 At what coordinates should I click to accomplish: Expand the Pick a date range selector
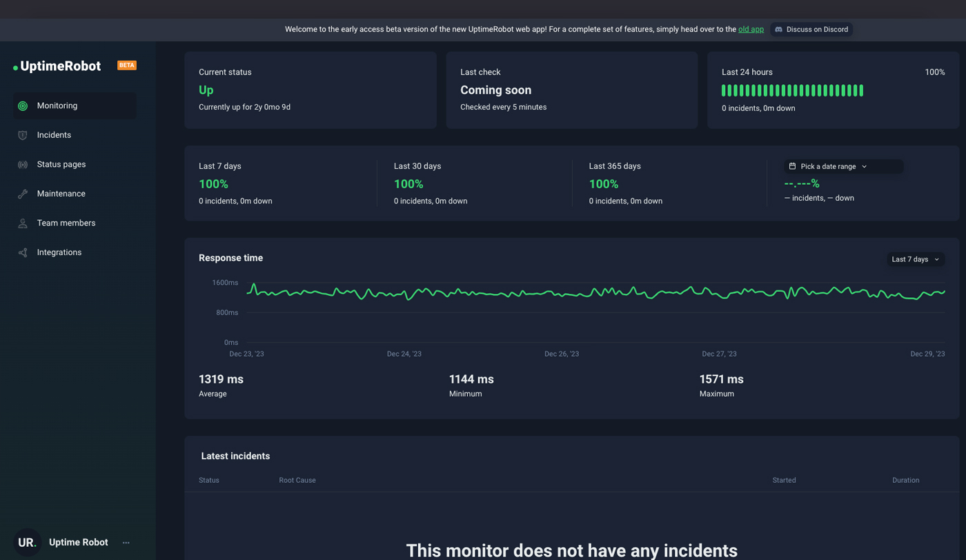833,166
